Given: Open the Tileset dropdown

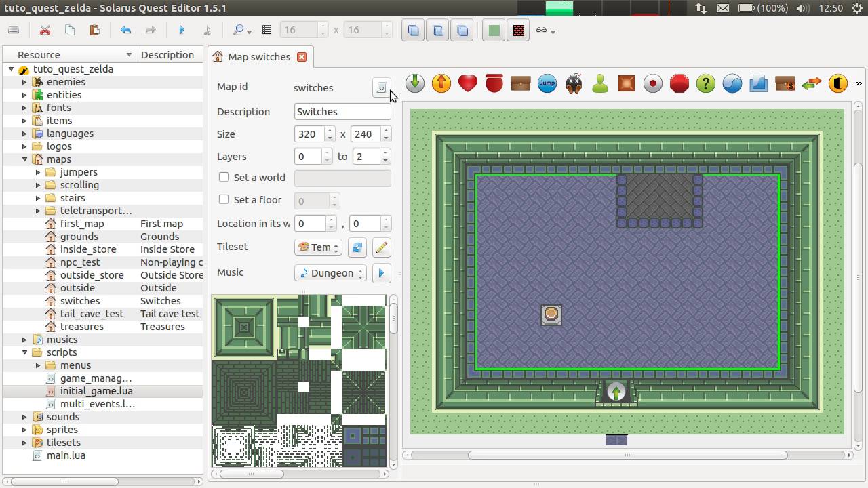Looking at the screenshot, I should 318,247.
